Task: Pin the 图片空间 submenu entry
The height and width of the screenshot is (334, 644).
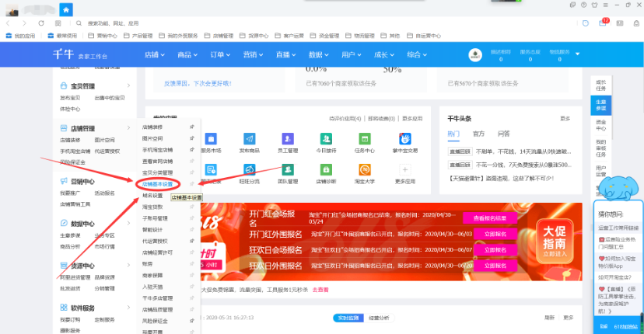Action: 192,139
